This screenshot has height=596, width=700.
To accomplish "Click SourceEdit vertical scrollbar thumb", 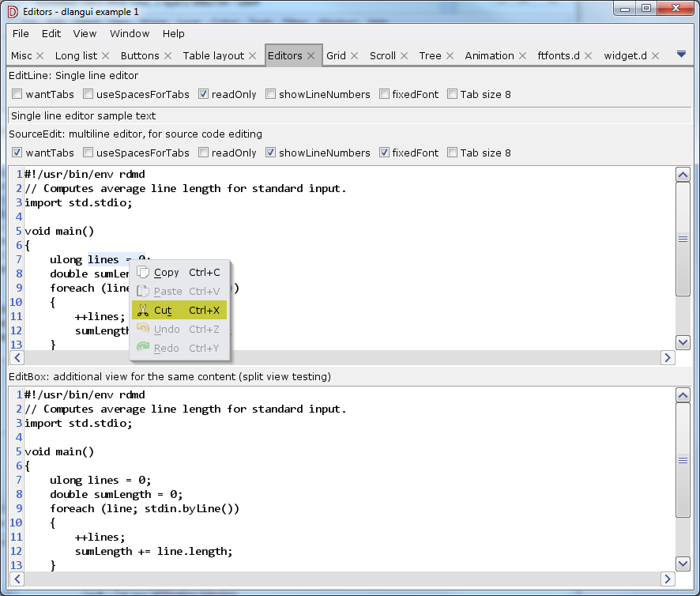I will tap(683, 239).
